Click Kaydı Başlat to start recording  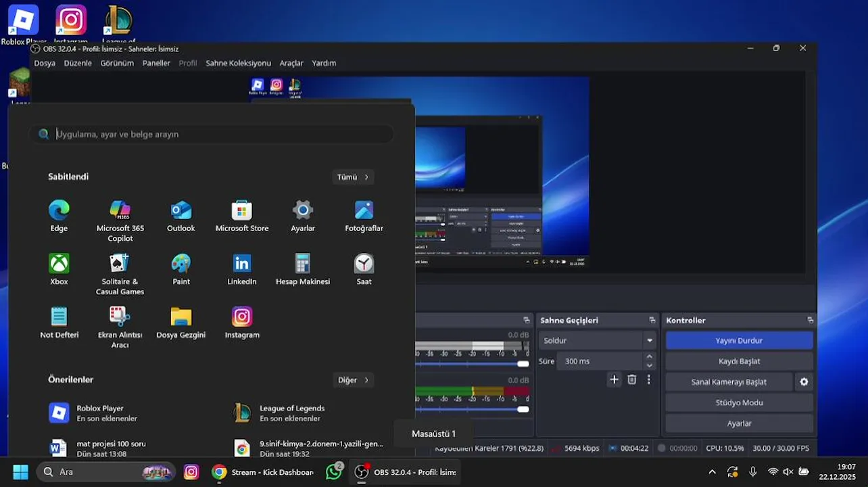[x=739, y=361]
